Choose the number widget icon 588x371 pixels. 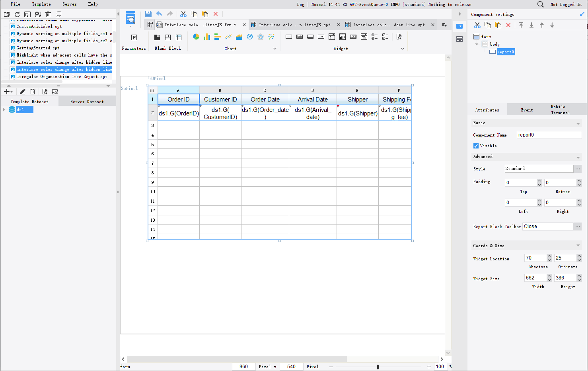pyautogui.click(x=353, y=37)
